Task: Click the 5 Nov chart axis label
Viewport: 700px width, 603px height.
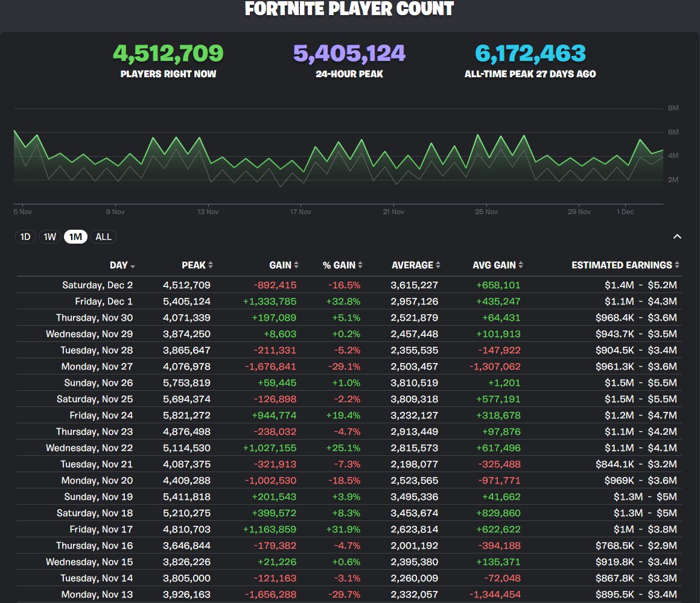Action: (23, 212)
